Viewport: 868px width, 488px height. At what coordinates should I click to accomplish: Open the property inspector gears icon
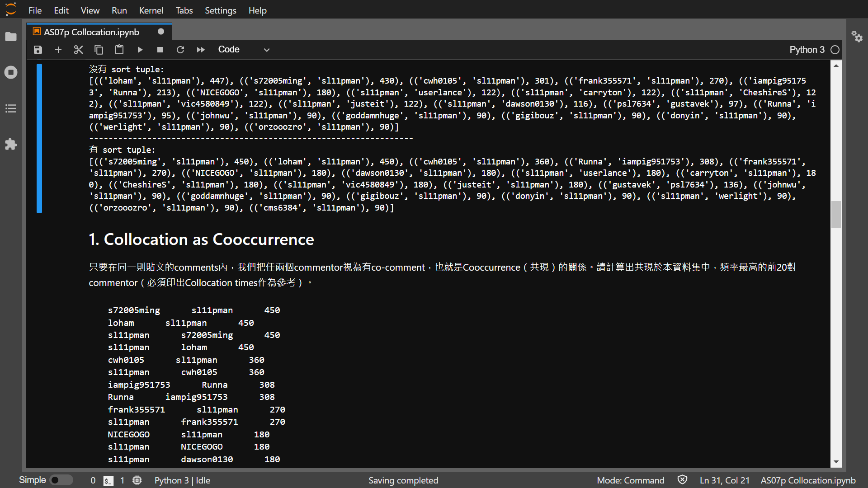[x=857, y=37]
